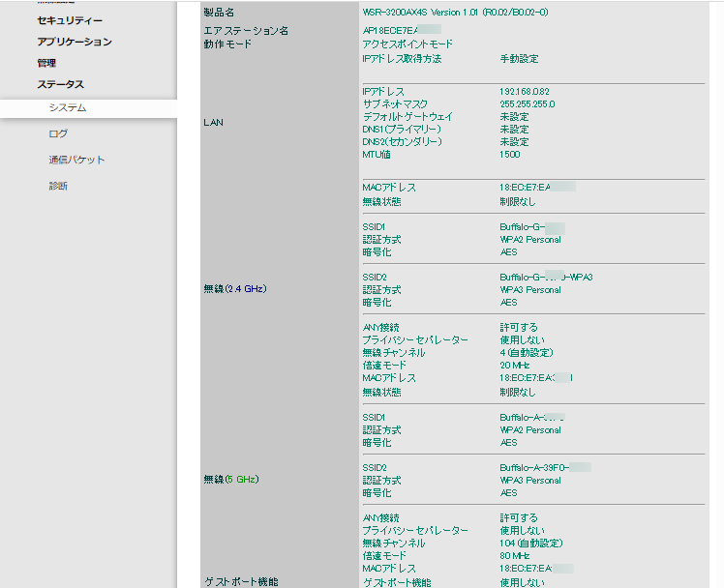The height and width of the screenshot is (588, 724).
Task: Click the 5 GHz 無線チャンネル value 104
Action: coord(531,544)
